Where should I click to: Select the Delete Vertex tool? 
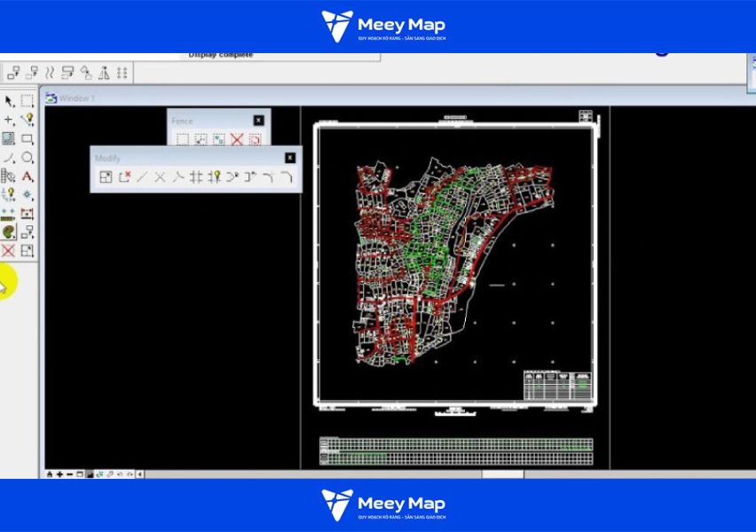point(250,176)
